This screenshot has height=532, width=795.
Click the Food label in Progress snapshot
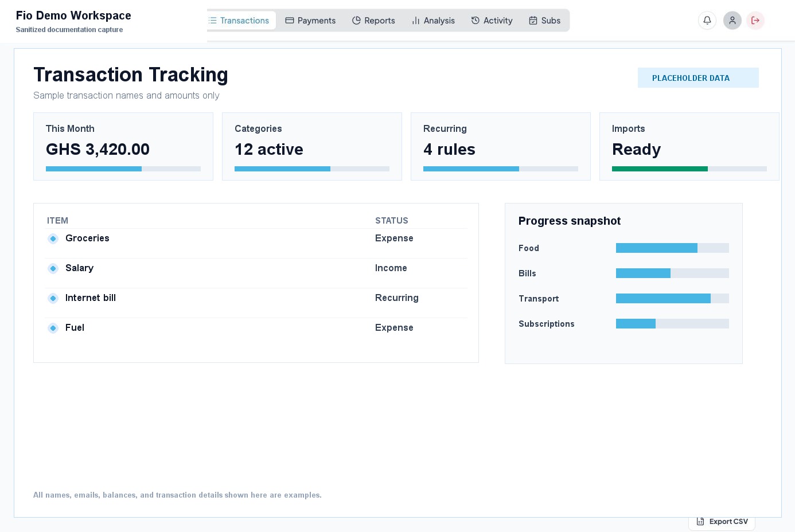click(x=529, y=248)
